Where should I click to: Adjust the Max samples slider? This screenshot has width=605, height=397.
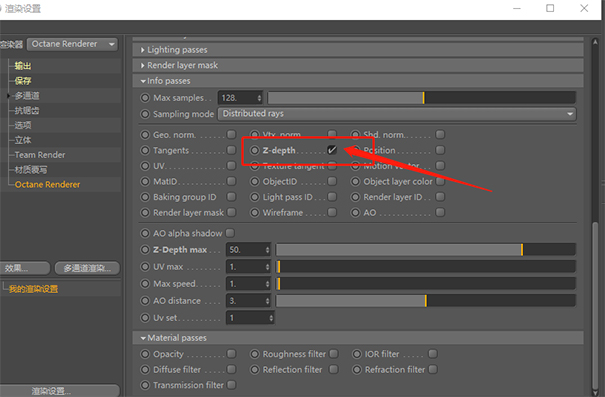pos(422,98)
